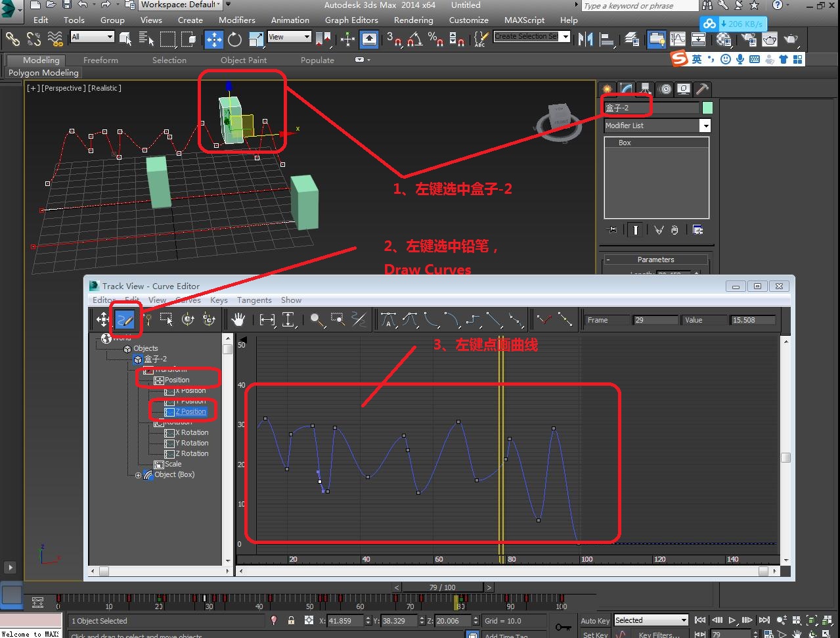Select the Region Keys tool
This screenshot has height=638, width=840.
167,320
